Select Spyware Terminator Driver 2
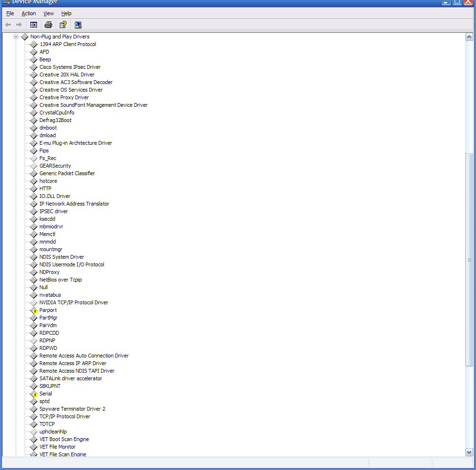This screenshot has width=476, height=470. pos(72,409)
